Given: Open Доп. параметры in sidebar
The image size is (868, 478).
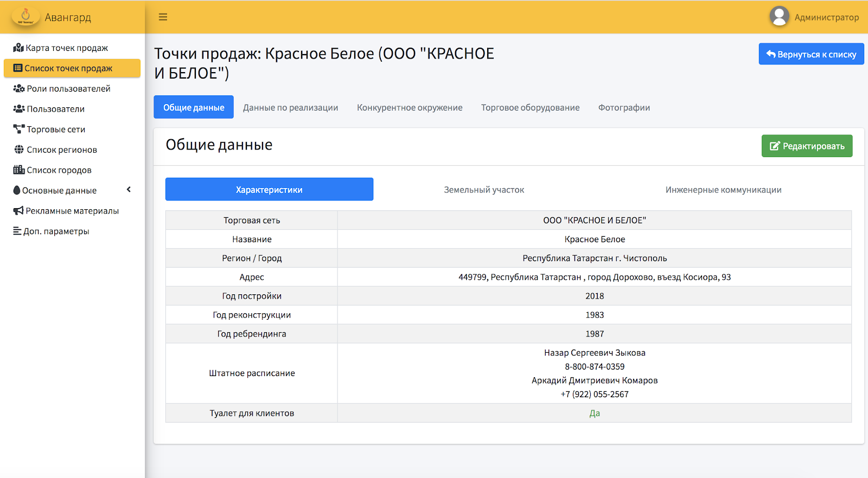Looking at the screenshot, I should tap(72, 231).
